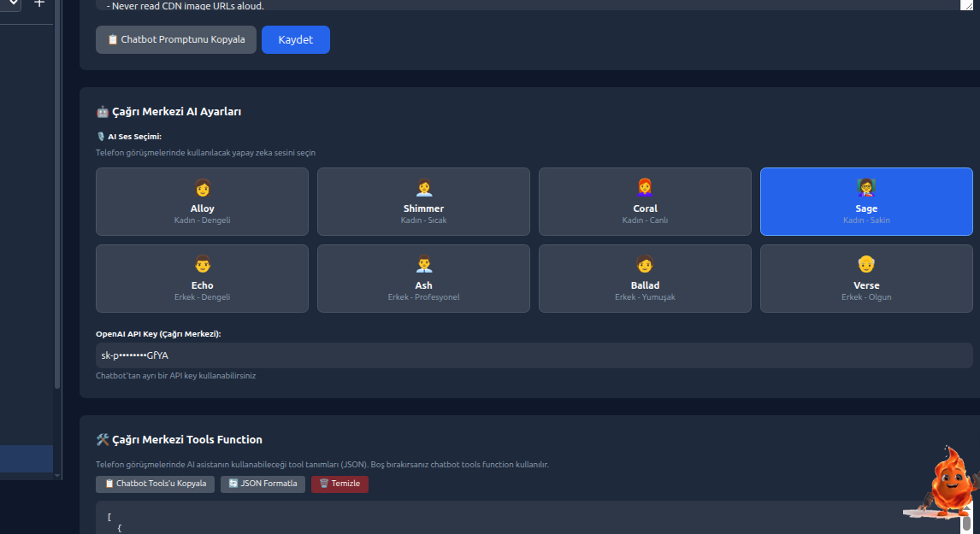Click the robot icon beside Çağrı Merkezi AI Ayarları

tap(102, 111)
